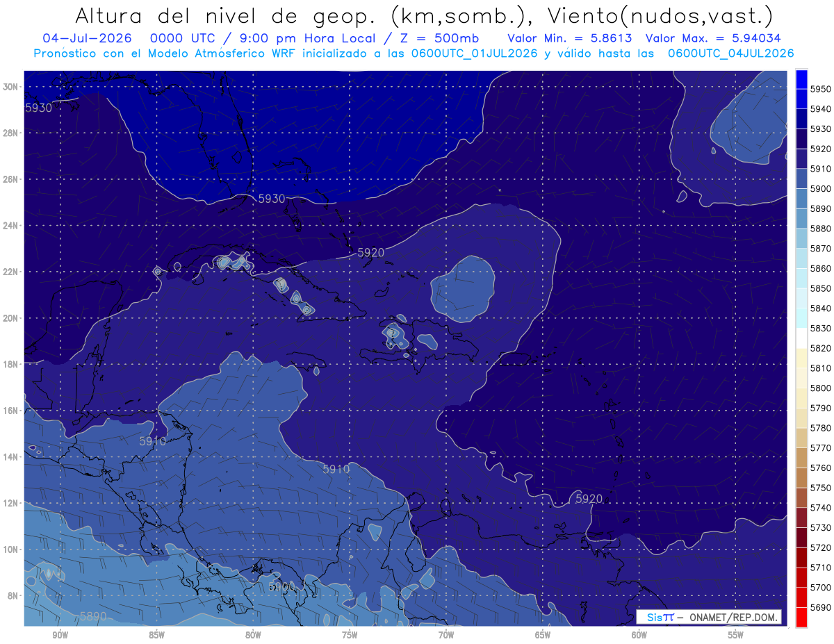The image size is (834, 644).
Task: Click the '5940' value in the color legend
Action: (x=821, y=110)
